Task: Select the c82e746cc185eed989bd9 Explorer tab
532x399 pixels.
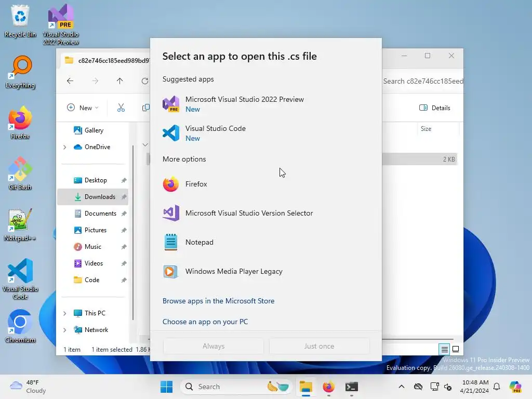Action: click(x=107, y=60)
